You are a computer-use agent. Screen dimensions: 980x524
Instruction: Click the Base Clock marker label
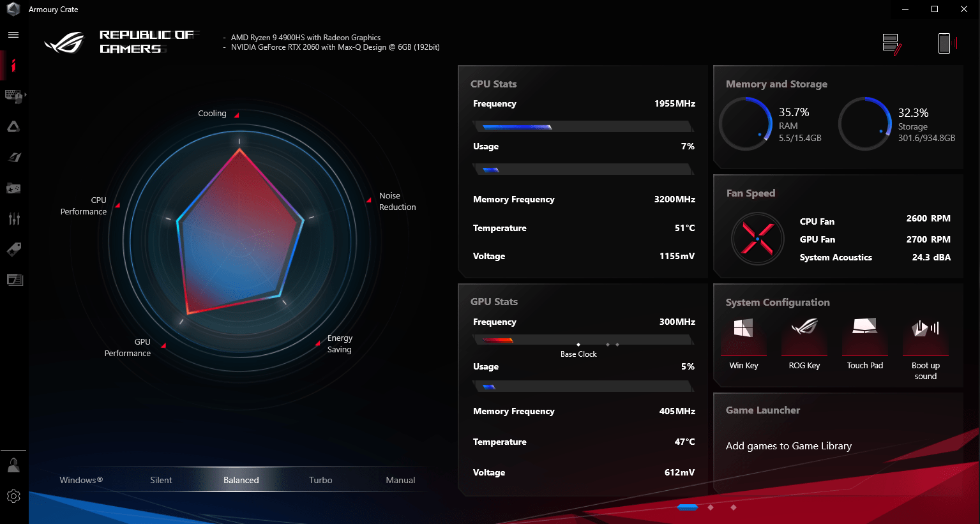point(578,354)
